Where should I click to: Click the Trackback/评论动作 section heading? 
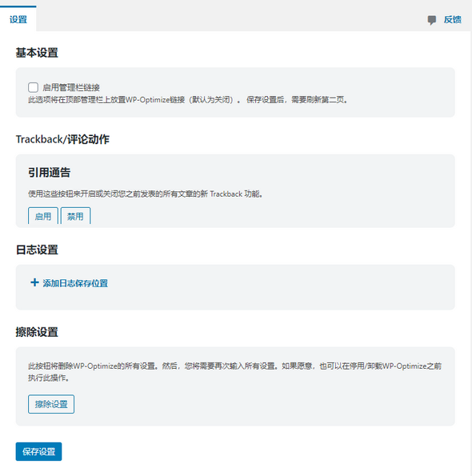point(62,139)
